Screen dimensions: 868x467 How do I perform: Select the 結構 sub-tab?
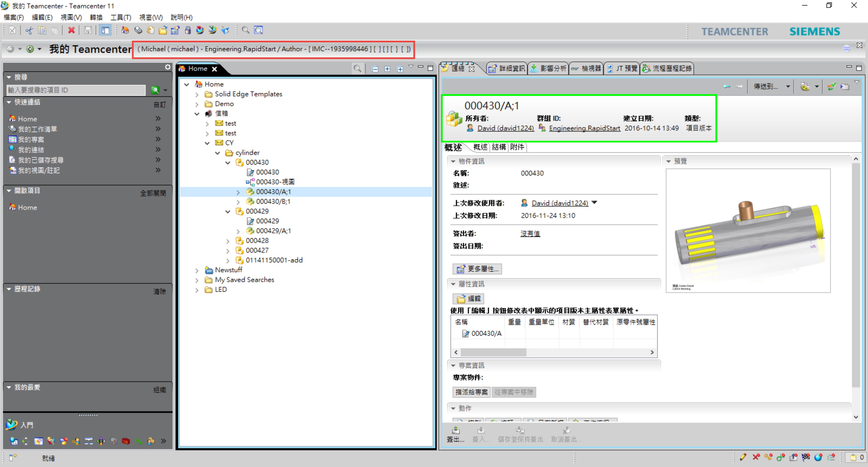pyautogui.click(x=499, y=147)
